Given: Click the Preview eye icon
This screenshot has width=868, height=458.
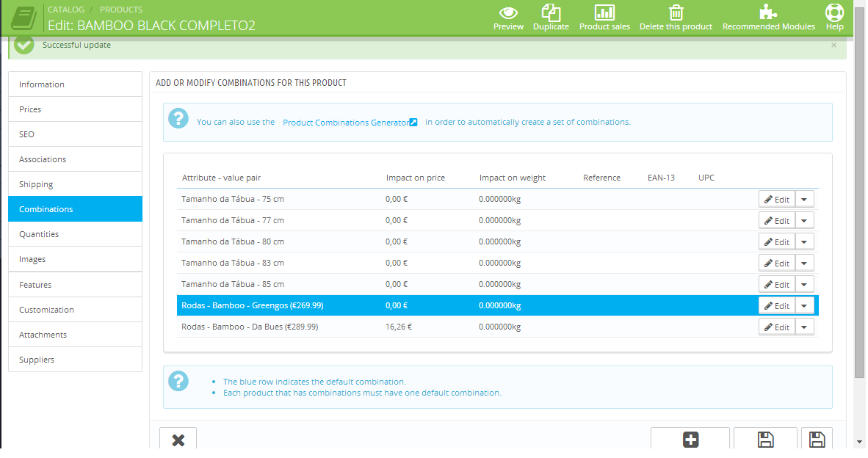Looking at the screenshot, I should [x=508, y=12].
